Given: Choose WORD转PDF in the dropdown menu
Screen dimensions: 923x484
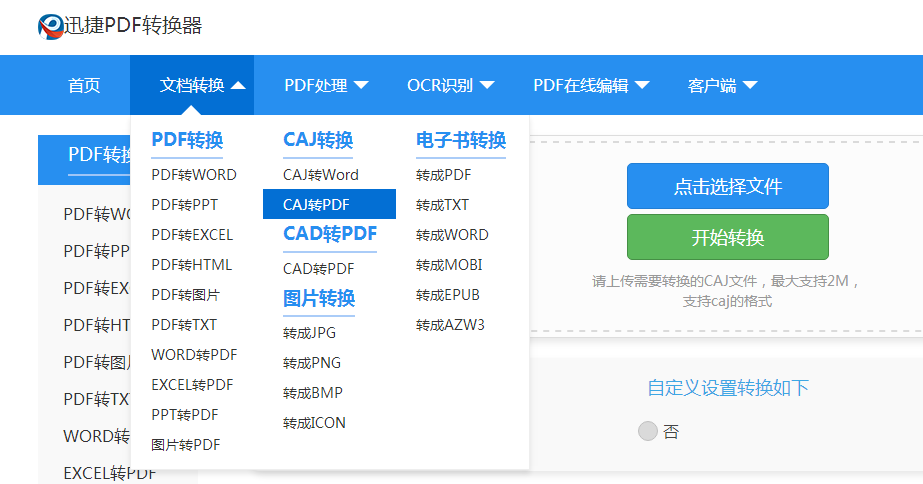Looking at the screenshot, I should (x=194, y=355).
